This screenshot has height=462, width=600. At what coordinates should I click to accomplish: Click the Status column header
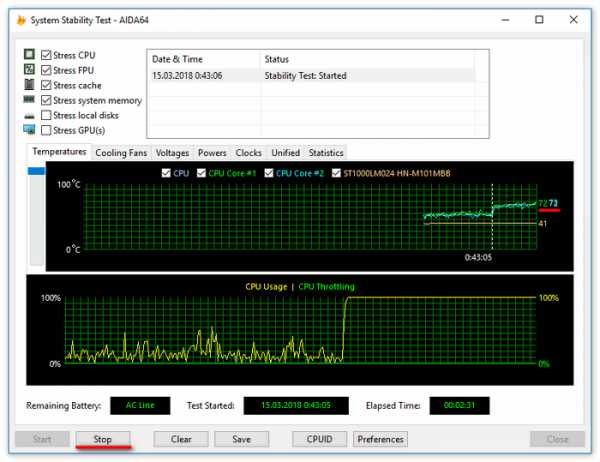[x=367, y=59]
